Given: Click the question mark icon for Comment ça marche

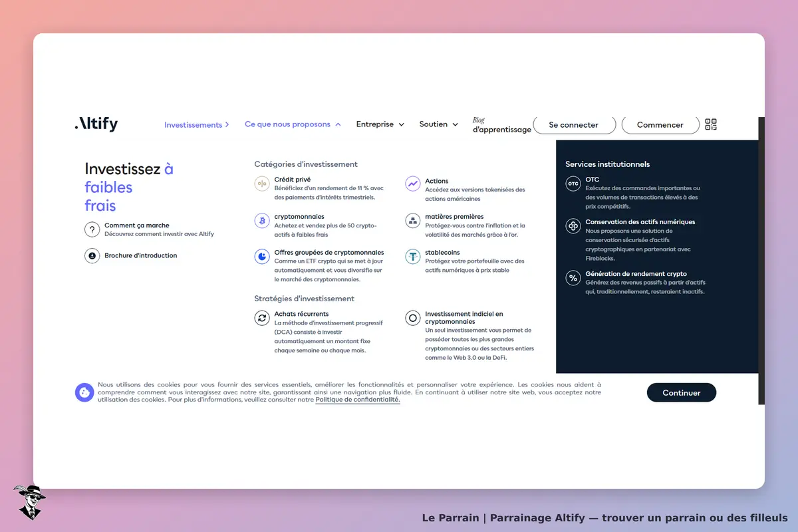Looking at the screenshot, I should coord(92,229).
